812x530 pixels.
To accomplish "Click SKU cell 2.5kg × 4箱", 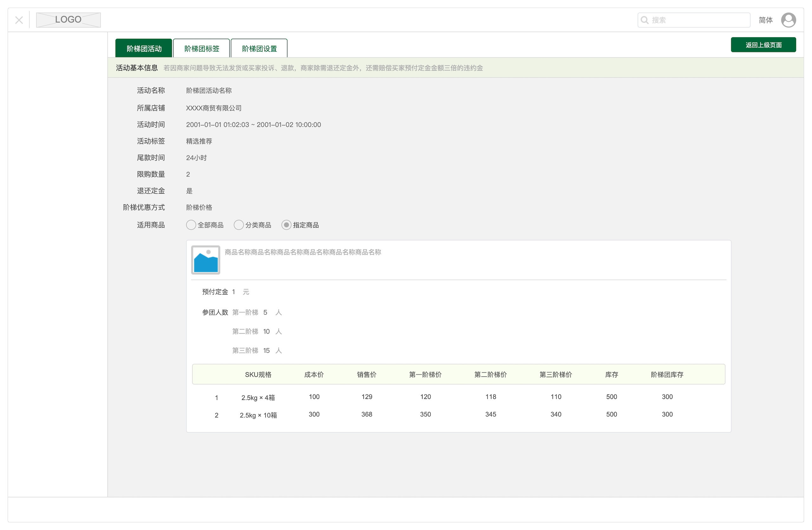I will click(x=258, y=398).
